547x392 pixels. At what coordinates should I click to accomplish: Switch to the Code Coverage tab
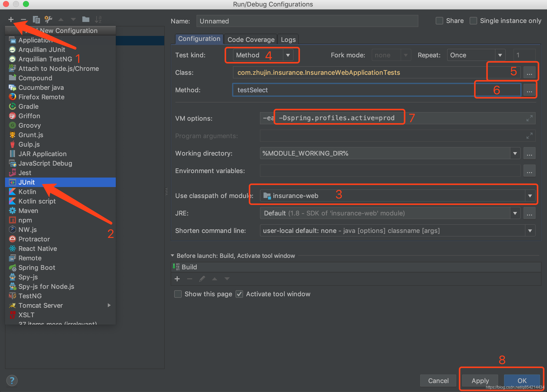point(251,39)
